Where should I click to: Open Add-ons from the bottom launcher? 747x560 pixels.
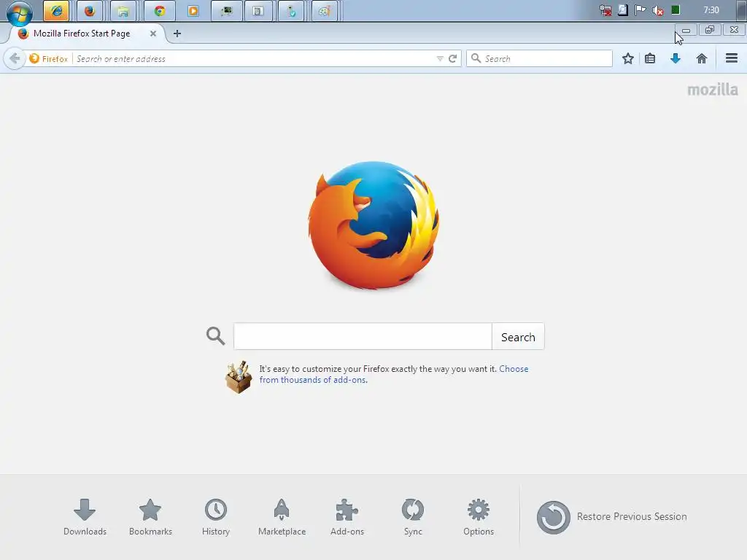point(347,517)
